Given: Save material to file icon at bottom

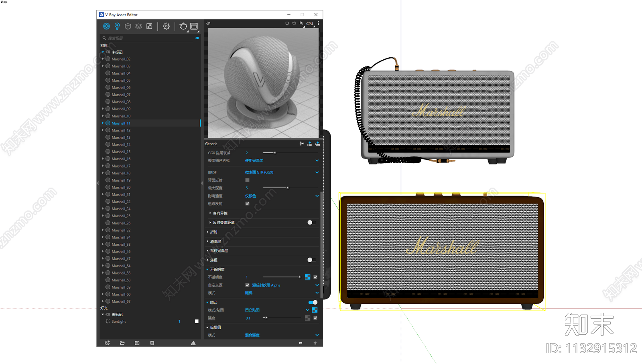Looking at the screenshot, I should pyautogui.click(x=137, y=343).
